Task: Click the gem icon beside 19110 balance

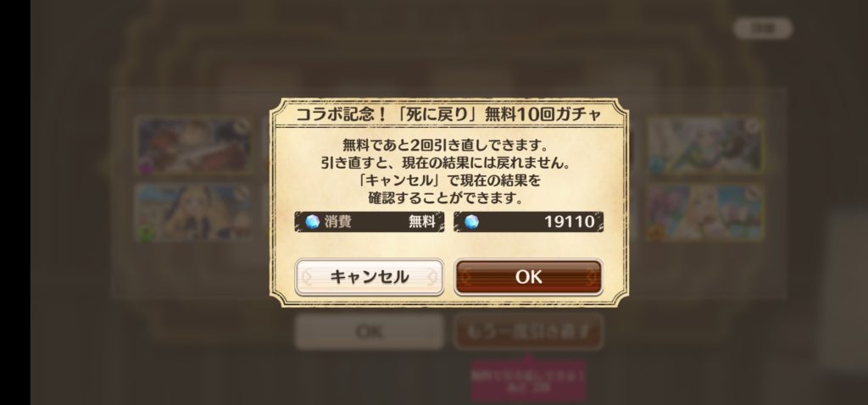Action: (x=471, y=222)
